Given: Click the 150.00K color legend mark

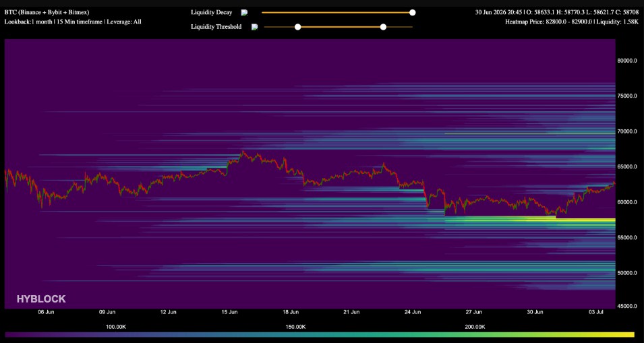Looking at the screenshot, I should click(295, 327).
